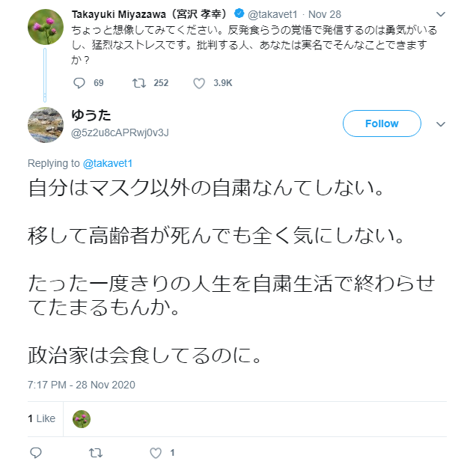This screenshot has height=476, width=470.
Task: Follow the user ゆうた
Action: click(x=382, y=123)
